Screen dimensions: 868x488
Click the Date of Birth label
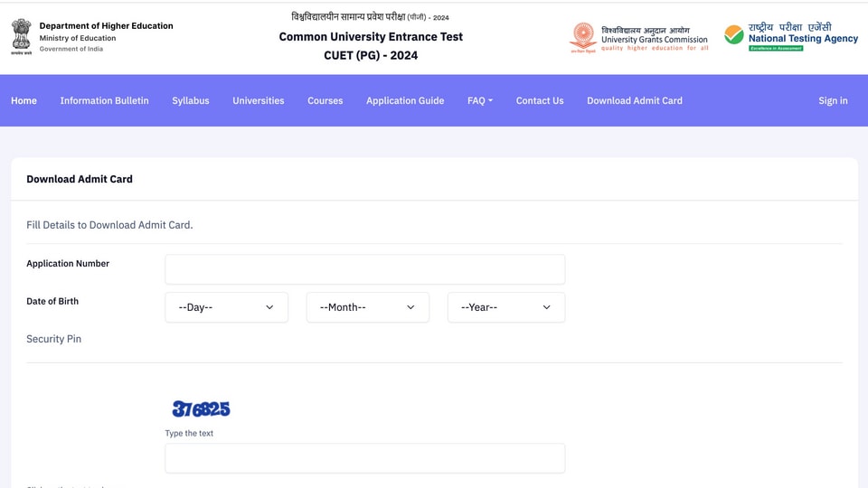click(x=52, y=302)
